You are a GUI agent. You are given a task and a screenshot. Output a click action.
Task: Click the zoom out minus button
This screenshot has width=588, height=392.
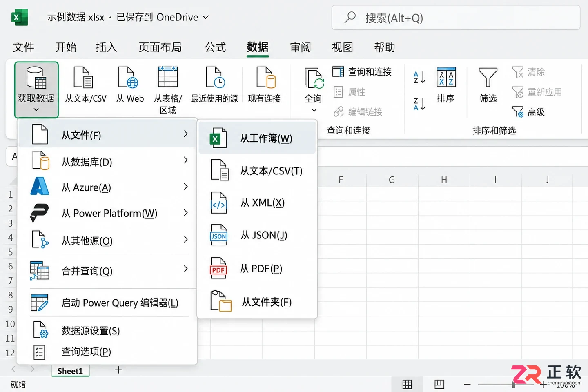468,384
